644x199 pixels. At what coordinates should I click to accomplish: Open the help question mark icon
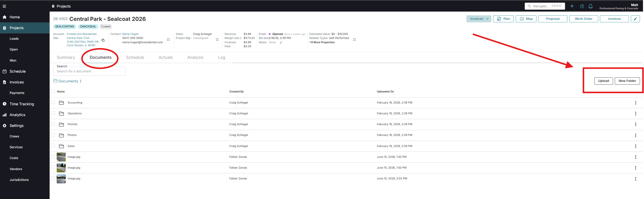tap(582, 6)
